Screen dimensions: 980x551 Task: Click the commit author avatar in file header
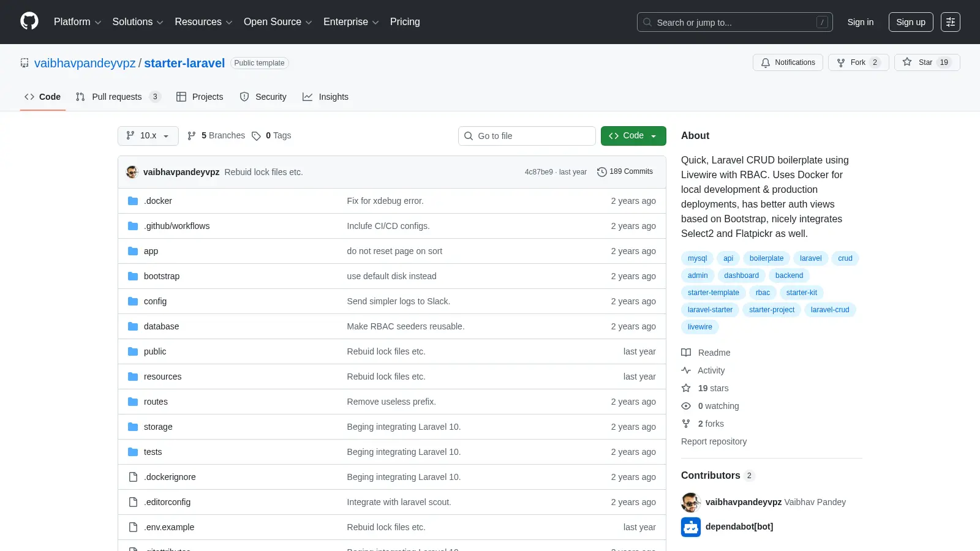tap(132, 172)
